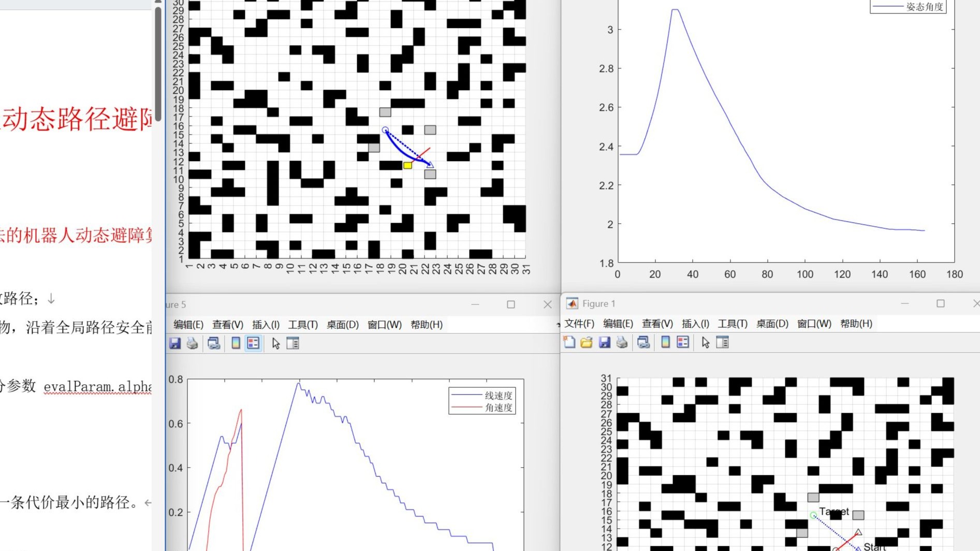Open the Property Inspector in Figure 1
Screen dimensions: 980x551
pyautogui.click(x=723, y=342)
